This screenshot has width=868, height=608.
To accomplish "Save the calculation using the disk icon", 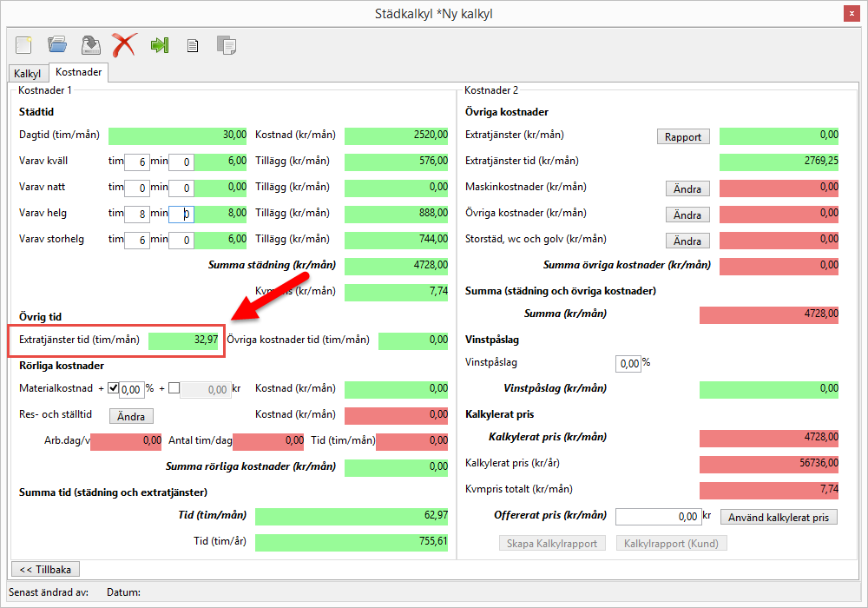I will click(90, 44).
